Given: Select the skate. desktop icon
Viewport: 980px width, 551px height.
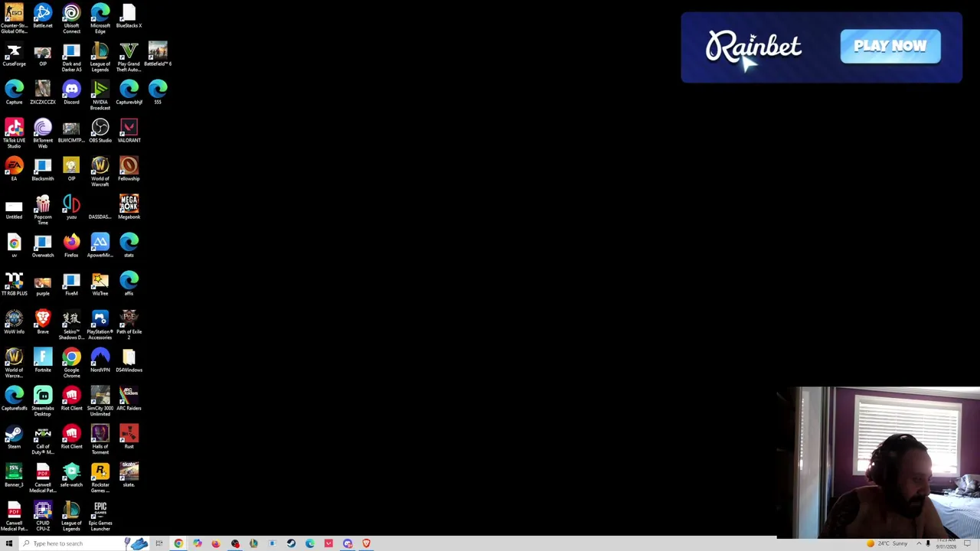Looking at the screenshot, I should tap(129, 475).
